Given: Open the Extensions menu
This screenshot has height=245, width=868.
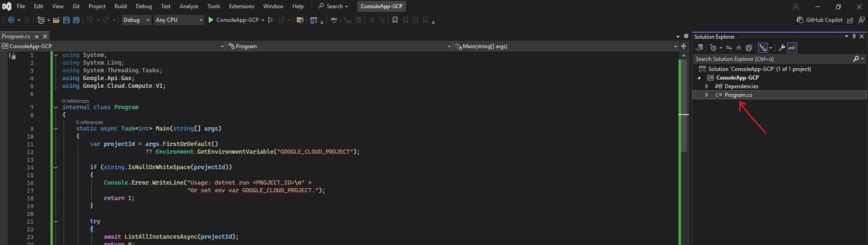Looking at the screenshot, I should [x=241, y=6].
